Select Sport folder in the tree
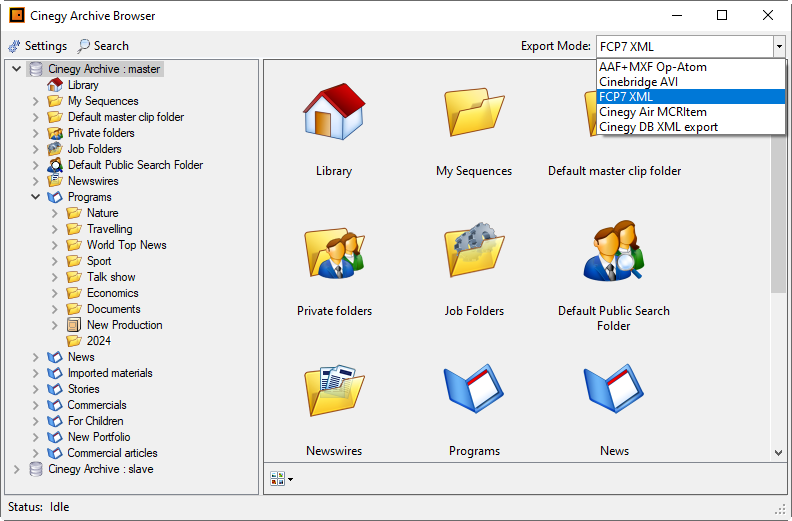This screenshot has width=792, height=521. point(99,261)
